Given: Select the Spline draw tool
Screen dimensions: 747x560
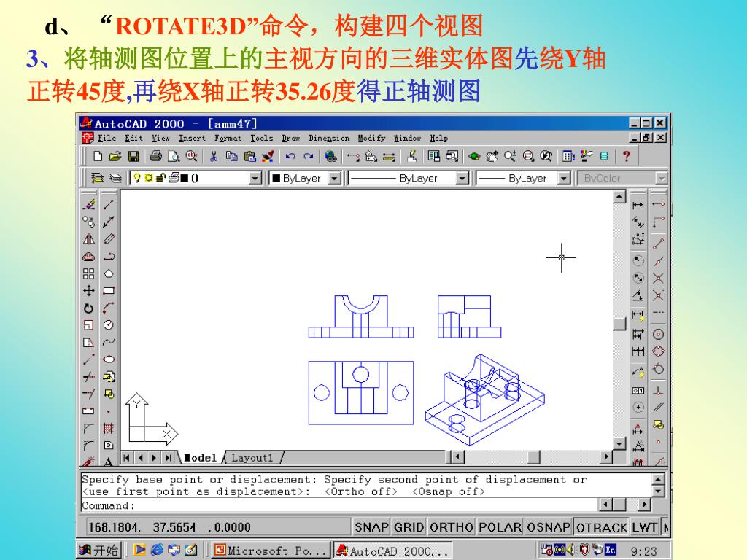Looking at the screenshot, I should point(109,343).
